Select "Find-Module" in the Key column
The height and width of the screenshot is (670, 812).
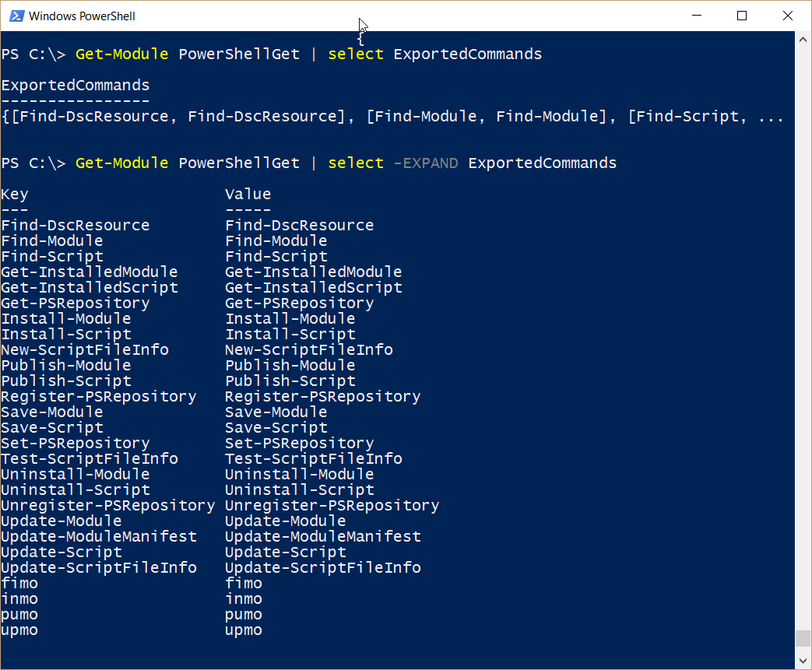coord(52,240)
